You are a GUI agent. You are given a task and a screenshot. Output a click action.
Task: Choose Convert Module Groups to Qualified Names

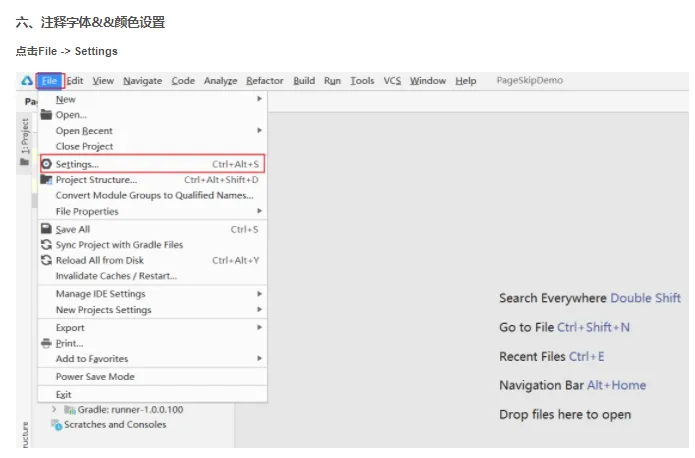tap(152, 196)
